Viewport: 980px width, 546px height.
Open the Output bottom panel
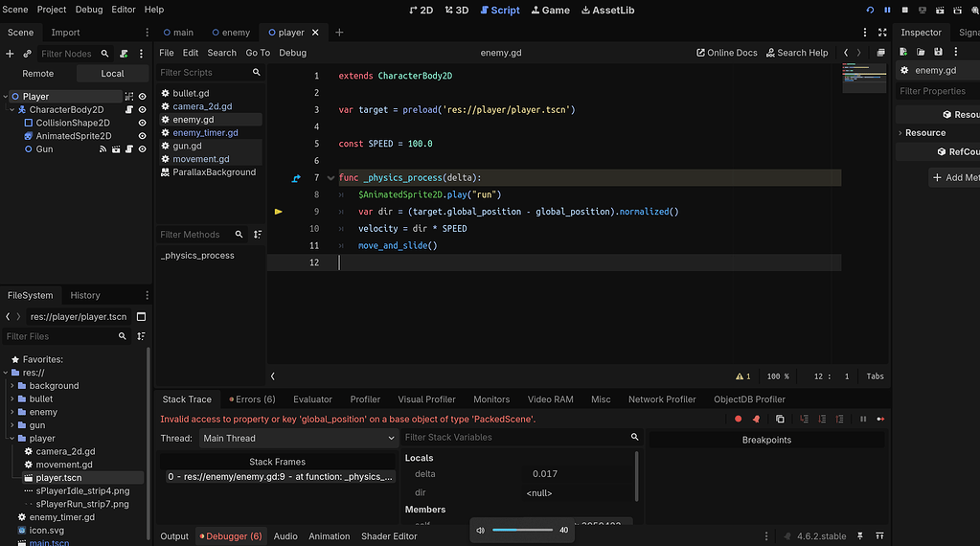coord(173,536)
